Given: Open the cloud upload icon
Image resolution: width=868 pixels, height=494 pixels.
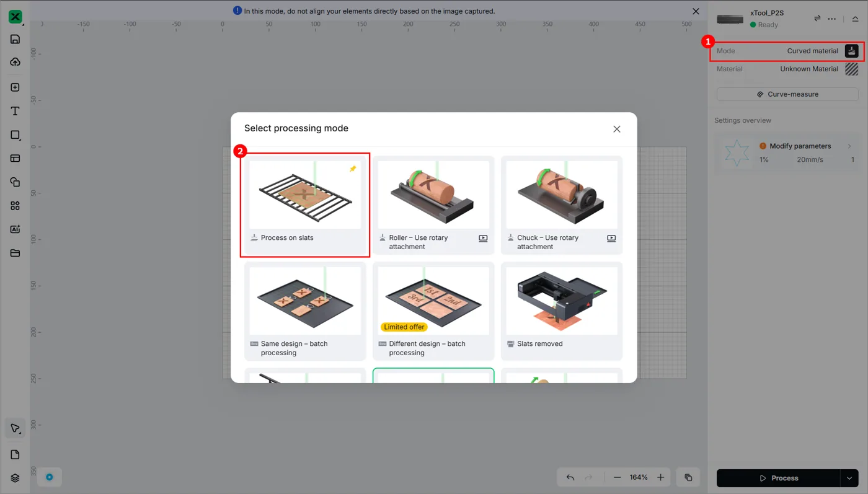Looking at the screenshot, I should tap(15, 62).
